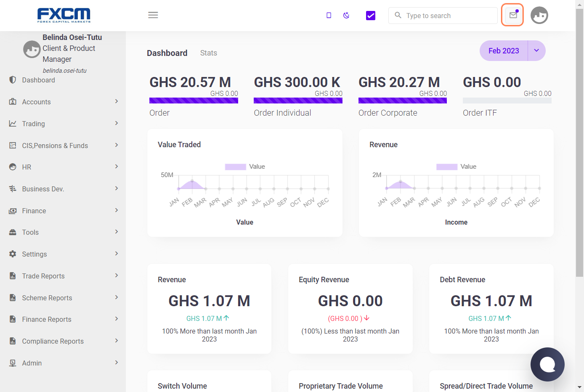Open the mail notifications icon
The width and height of the screenshot is (584, 392).
point(513,15)
